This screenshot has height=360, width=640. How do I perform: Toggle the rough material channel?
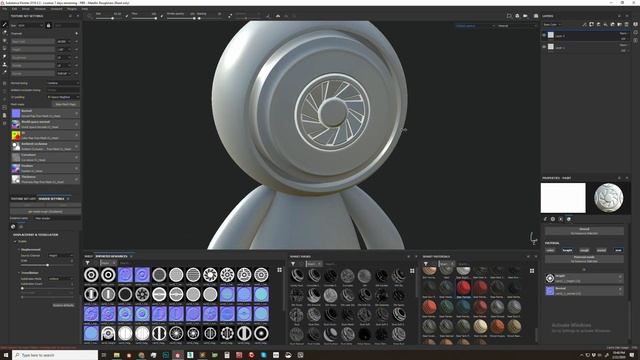584,250
